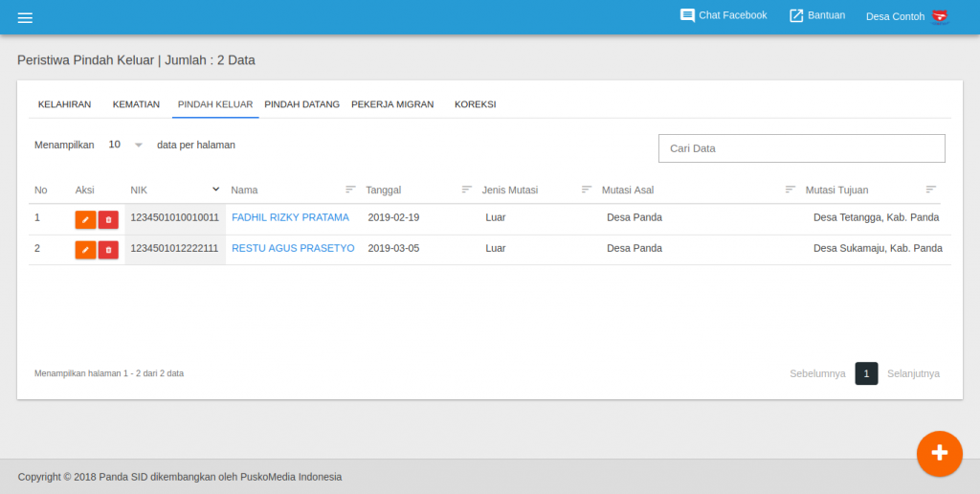Open the Bantuan help label

(826, 15)
